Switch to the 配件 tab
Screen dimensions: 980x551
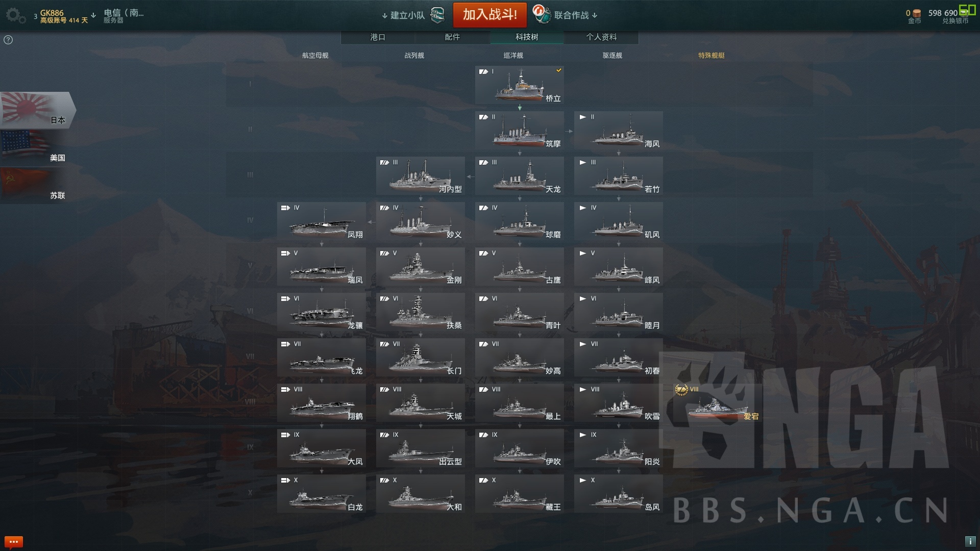pos(452,37)
